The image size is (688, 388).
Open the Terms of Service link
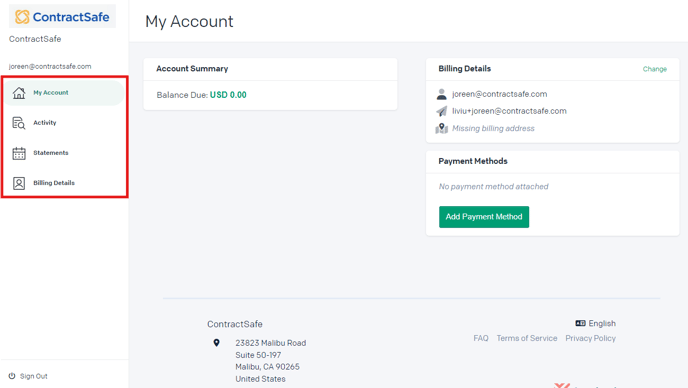[527, 338]
